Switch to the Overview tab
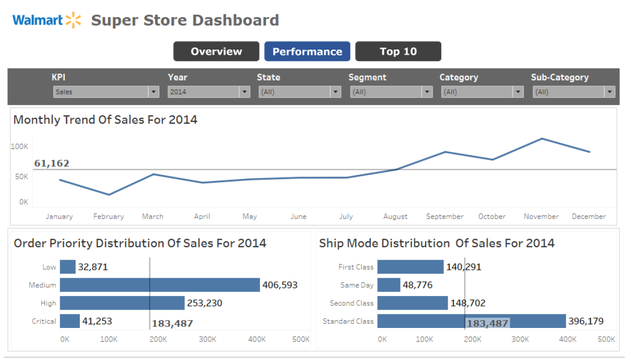This screenshot has width=631, height=364. pyautogui.click(x=216, y=51)
